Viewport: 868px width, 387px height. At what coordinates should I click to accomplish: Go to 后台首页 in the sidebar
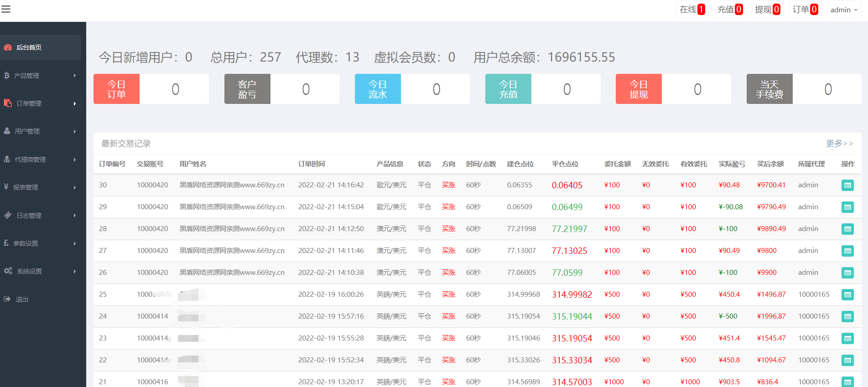point(40,47)
